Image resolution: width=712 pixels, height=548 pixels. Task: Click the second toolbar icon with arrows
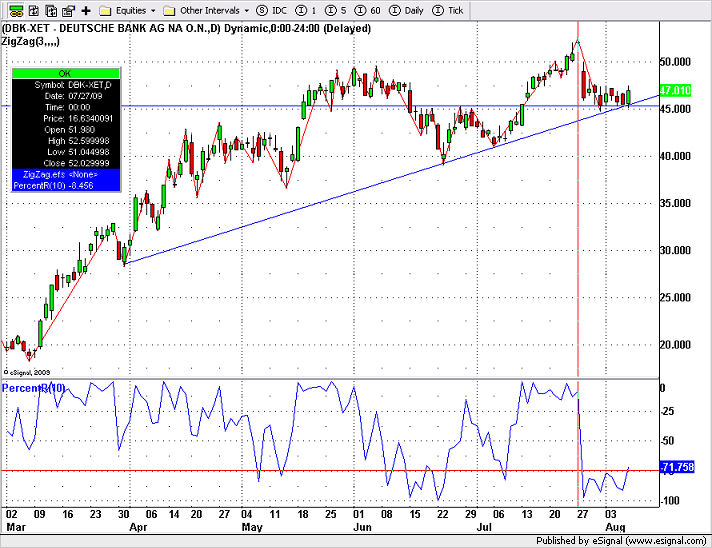pyautogui.click(x=34, y=10)
